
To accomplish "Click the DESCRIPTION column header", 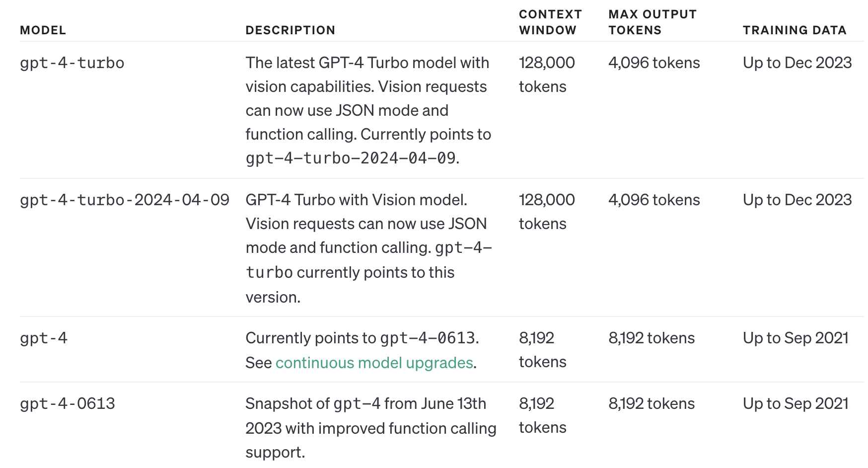I will tap(290, 30).
